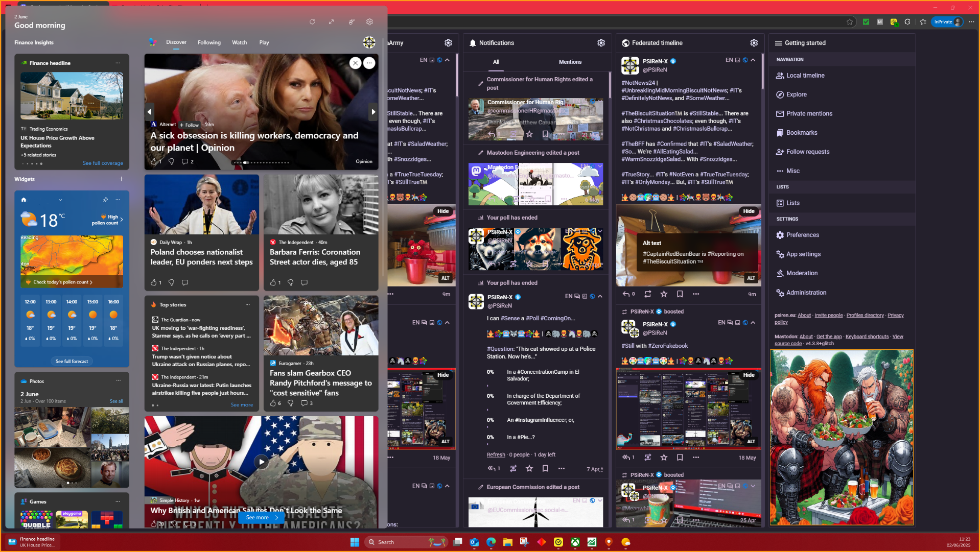Like the Poland nationalist leader story
Viewport: 980px width, 552px height.
click(x=154, y=282)
